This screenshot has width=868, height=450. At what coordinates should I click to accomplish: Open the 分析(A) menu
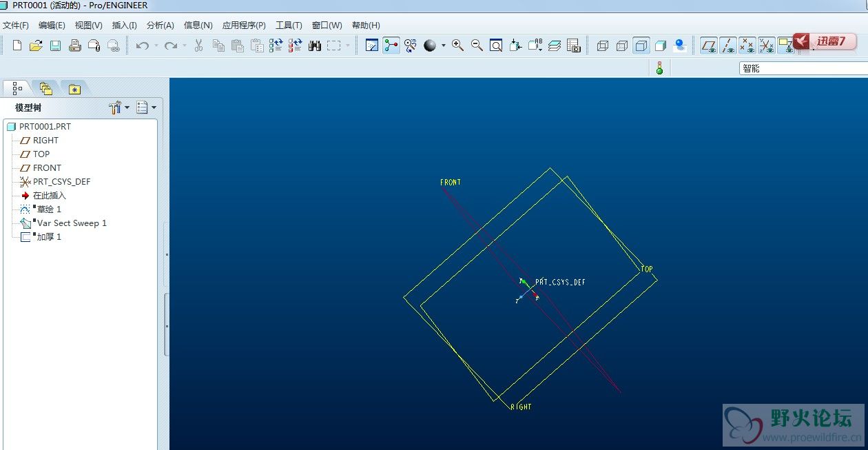pos(160,25)
